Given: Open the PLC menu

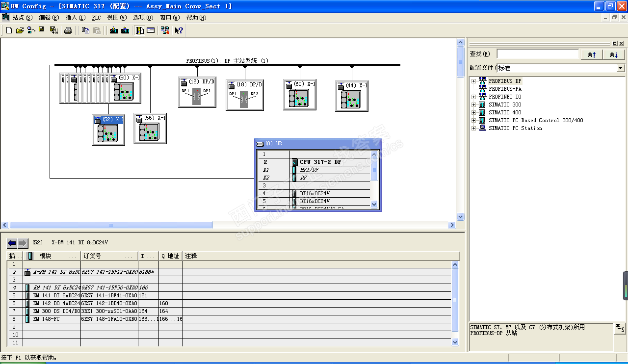Looking at the screenshot, I should (x=96, y=17).
